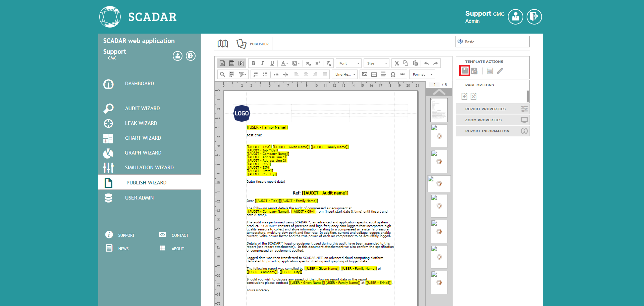This screenshot has width=644, height=306.
Task: Click the header logout icon
Action: [x=534, y=17]
